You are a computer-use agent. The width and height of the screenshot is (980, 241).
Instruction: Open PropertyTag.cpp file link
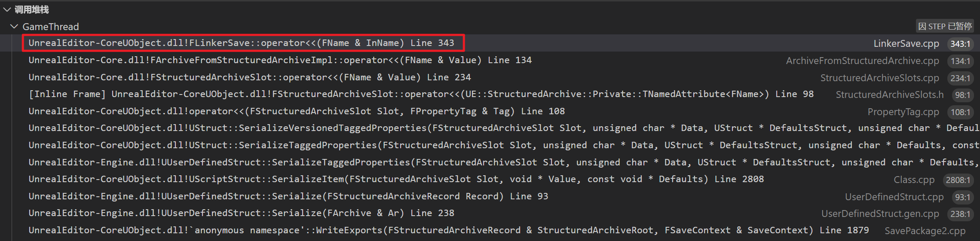tap(903, 112)
